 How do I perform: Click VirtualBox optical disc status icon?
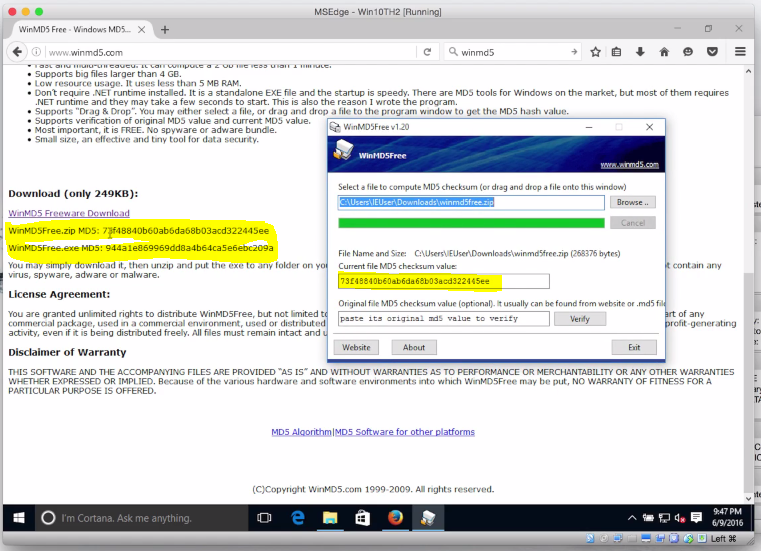604,538
